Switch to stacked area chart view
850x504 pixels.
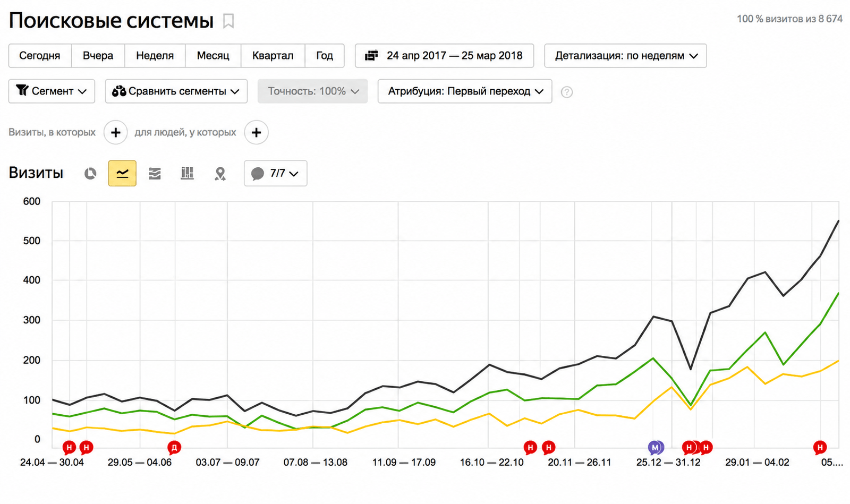pos(155,174)
